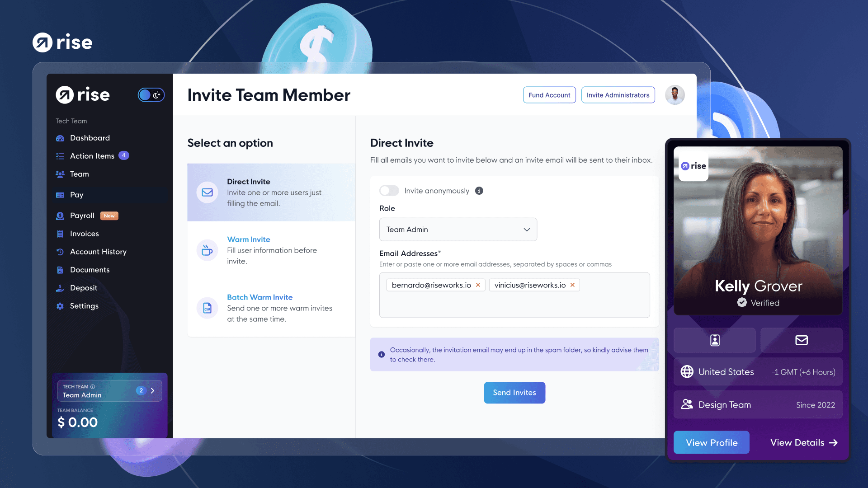Remove vinicius@riseworks.io email tag
Screen dimensions: 868x488
[572, 285]
